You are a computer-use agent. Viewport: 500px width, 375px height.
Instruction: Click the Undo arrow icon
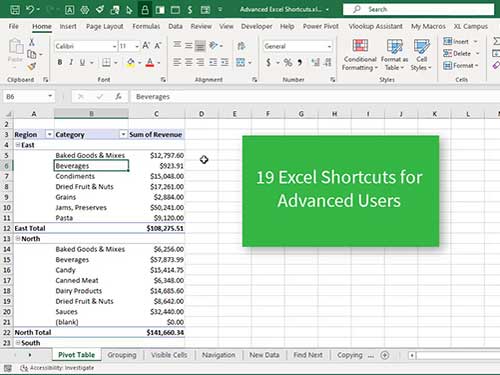(x=30, y=9)
